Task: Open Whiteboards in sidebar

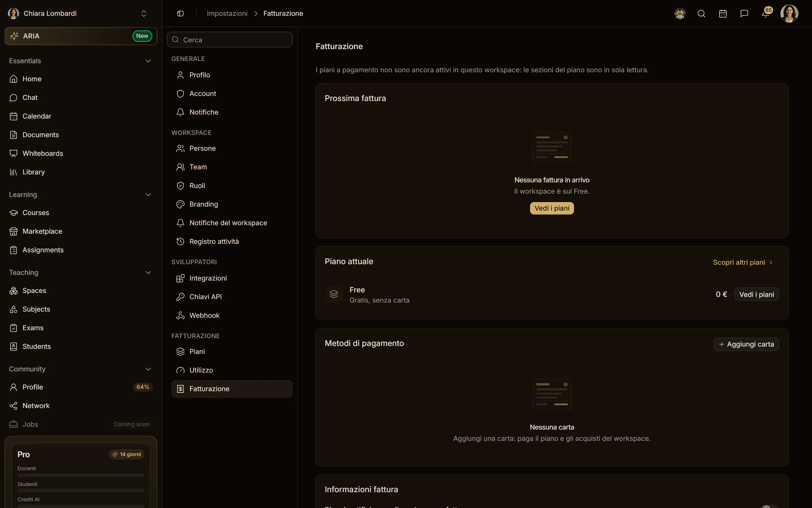Action: click(x=81, y=154)
